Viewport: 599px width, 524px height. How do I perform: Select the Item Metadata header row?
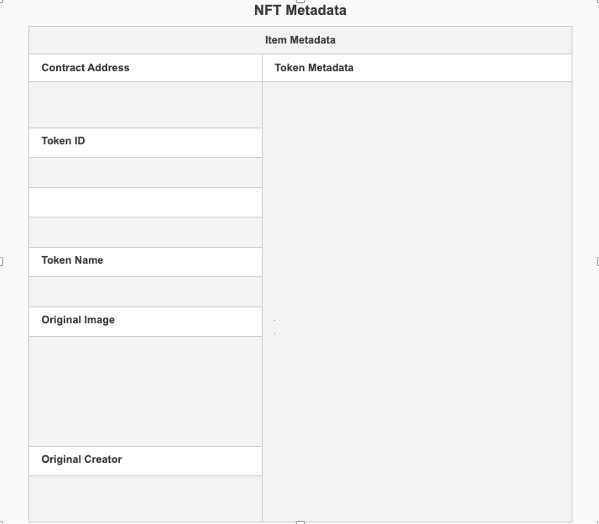click(300, 40)
